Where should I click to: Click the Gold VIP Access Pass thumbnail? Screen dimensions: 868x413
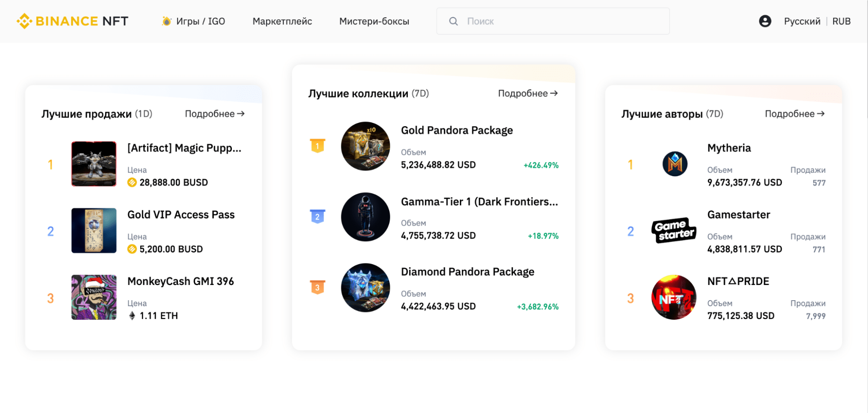click(x=93, y=230)
